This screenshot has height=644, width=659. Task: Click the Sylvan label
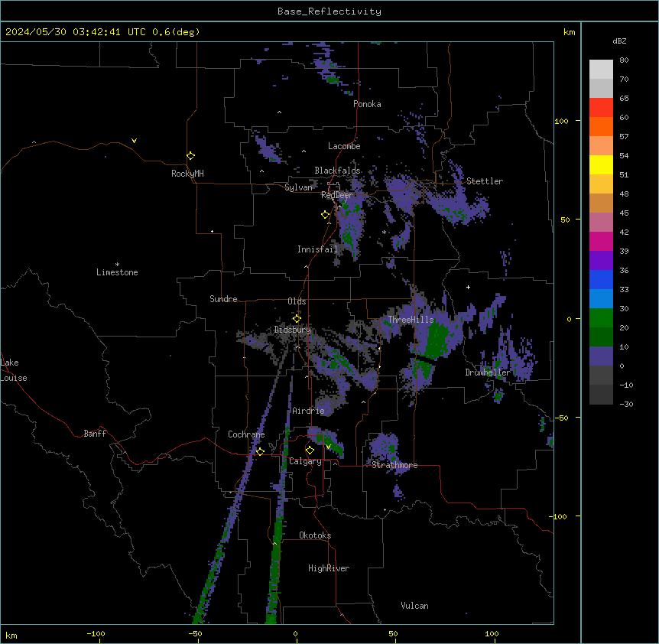click(298, 187)
